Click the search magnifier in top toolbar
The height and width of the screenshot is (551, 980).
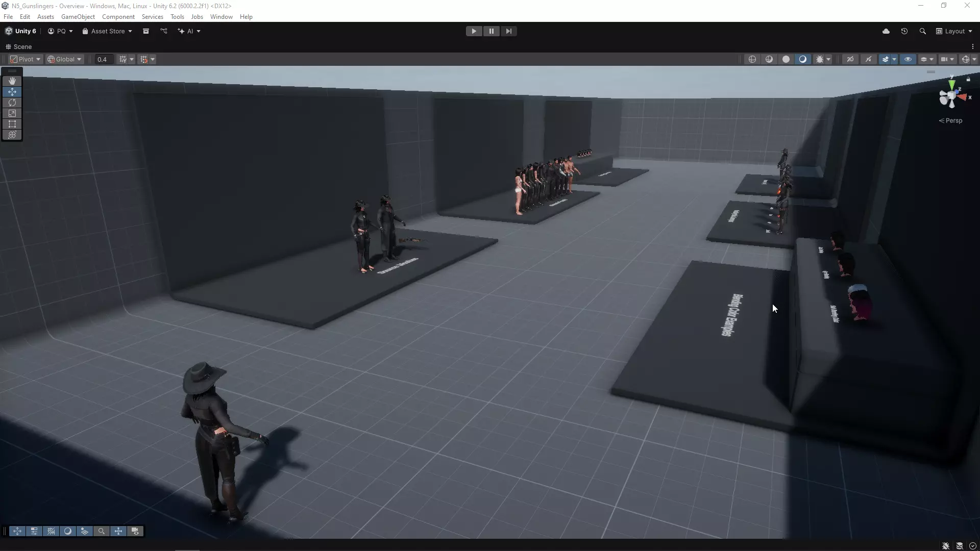922,31
